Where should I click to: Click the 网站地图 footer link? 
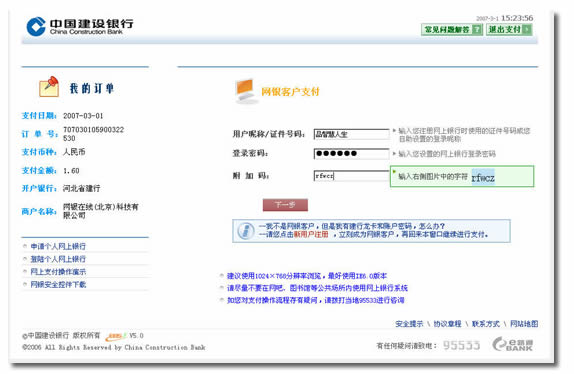click(x=524, y=324)
